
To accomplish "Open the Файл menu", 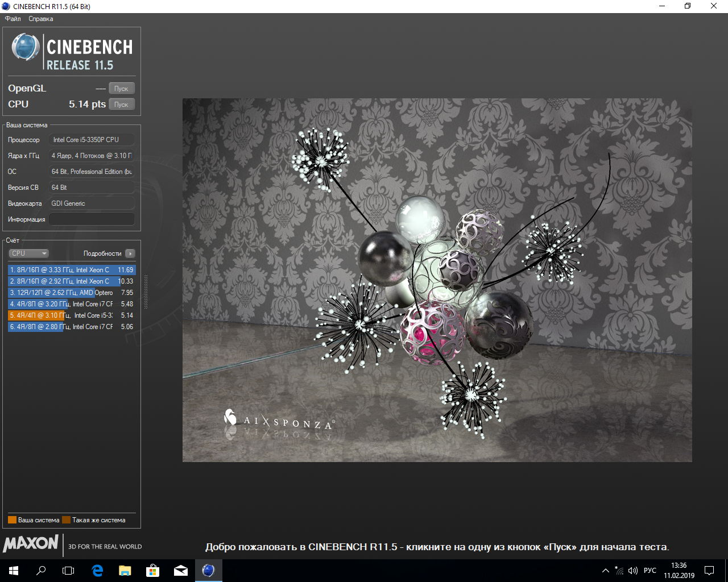I will coord(13,19).
